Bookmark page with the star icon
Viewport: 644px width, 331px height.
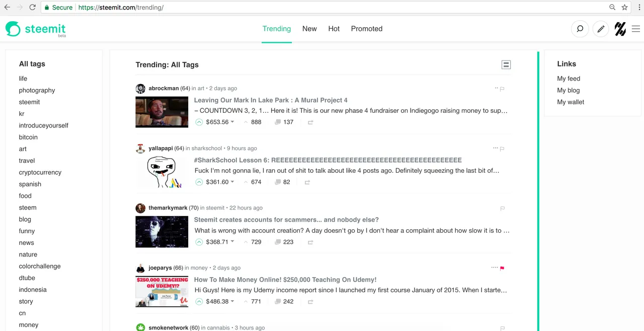click(x=624, y=8)
